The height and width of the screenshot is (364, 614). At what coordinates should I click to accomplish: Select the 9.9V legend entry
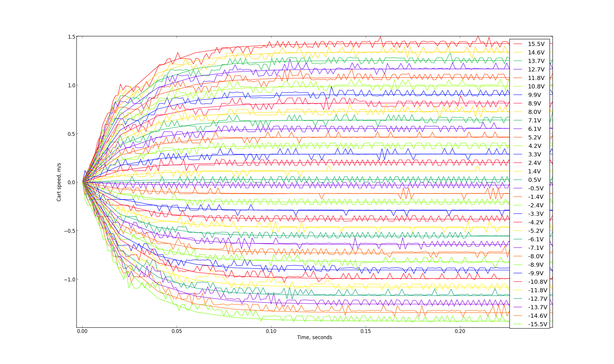[535, 95]
